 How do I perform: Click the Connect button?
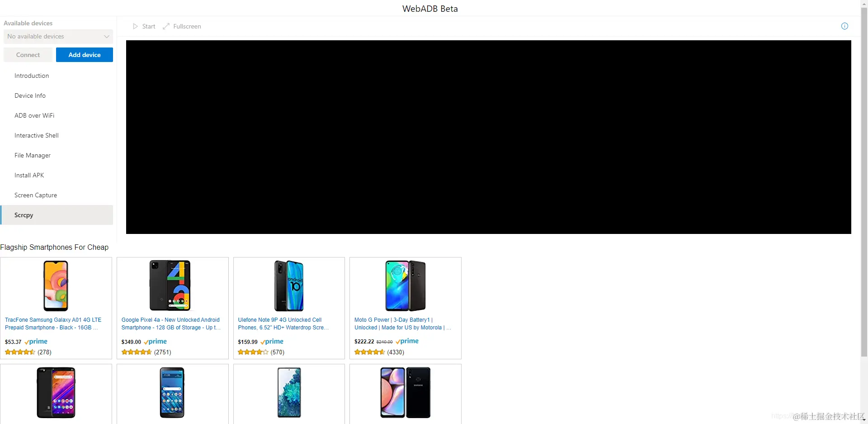28,55
